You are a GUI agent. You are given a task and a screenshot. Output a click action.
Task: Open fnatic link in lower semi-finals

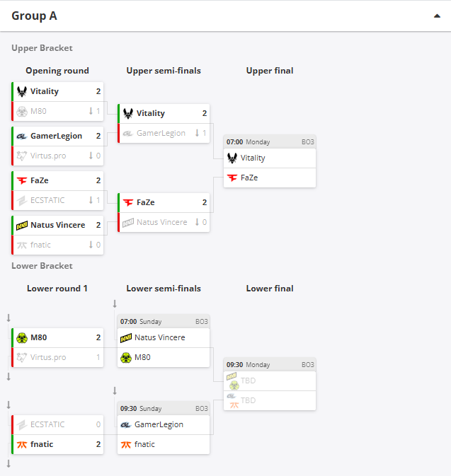coord(144,444)
